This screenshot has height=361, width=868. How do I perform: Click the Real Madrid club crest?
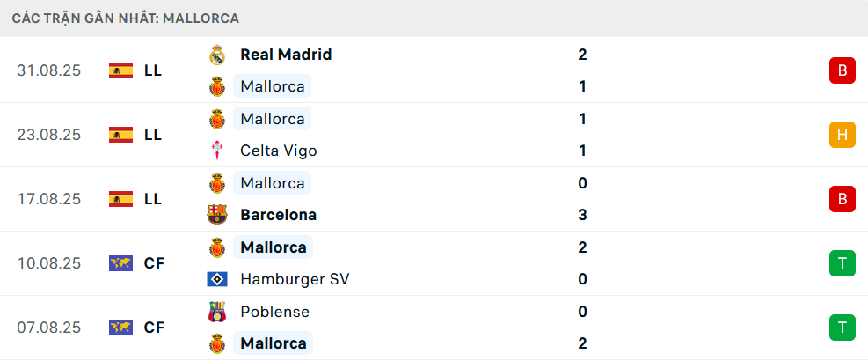(217, 55)
